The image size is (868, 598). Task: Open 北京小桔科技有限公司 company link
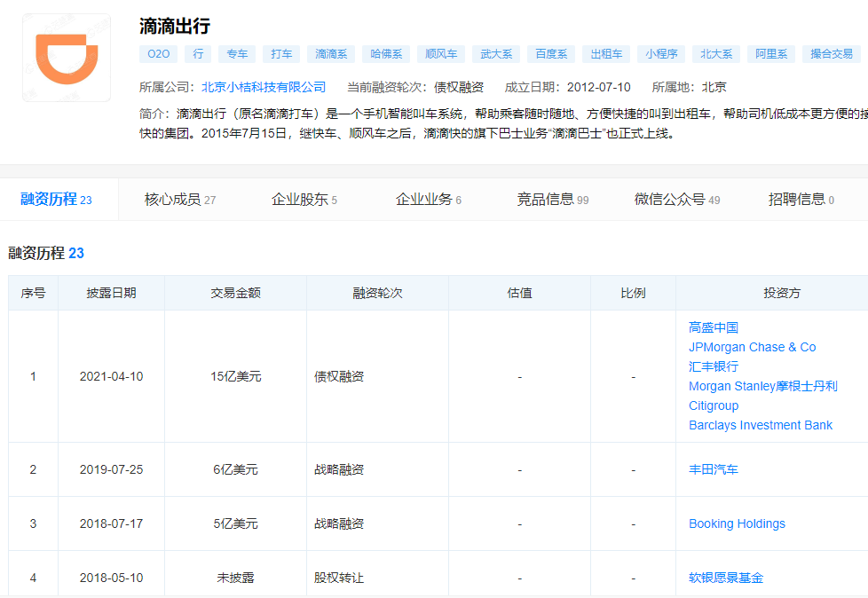click(264, 87)
